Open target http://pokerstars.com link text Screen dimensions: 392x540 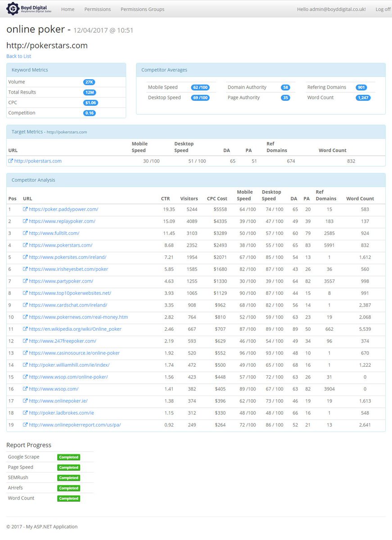click(38, 161)
